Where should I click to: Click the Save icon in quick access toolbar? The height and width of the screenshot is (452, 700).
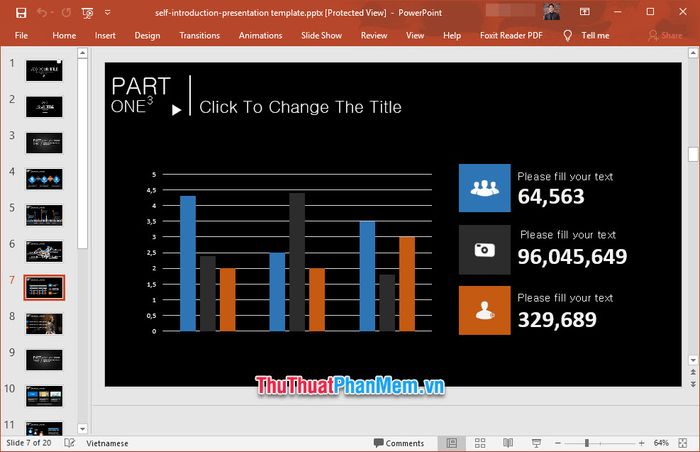tap(21, 13)
